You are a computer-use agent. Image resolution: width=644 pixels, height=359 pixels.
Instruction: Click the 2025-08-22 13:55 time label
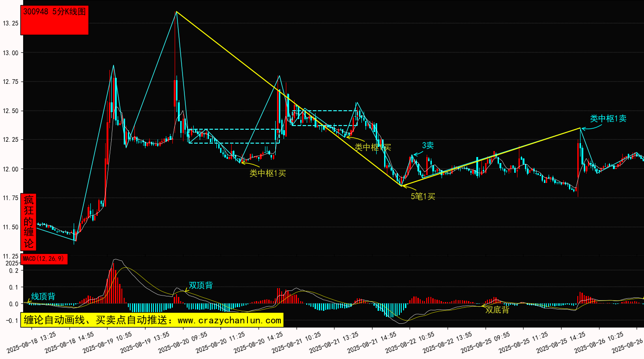coord(448,342)
